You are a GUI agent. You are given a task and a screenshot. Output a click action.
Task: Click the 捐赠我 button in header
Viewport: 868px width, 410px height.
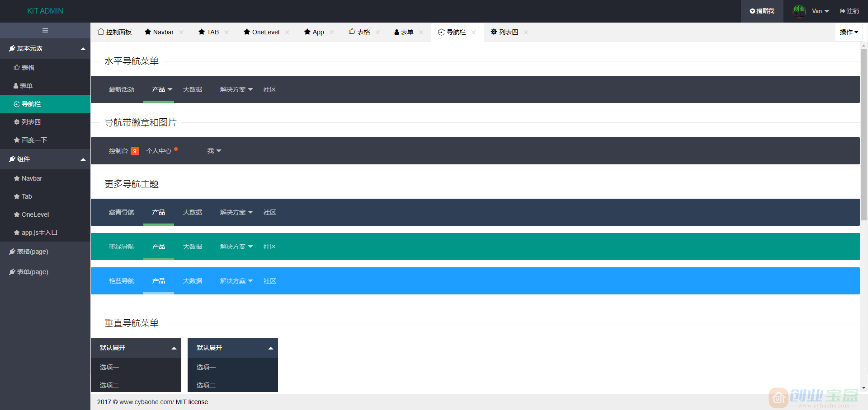(x=762, y=11)
